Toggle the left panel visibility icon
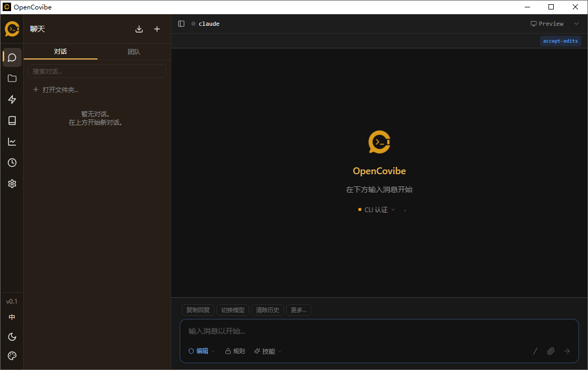Viewport: 588px width, 370px height. click(181, 23)
